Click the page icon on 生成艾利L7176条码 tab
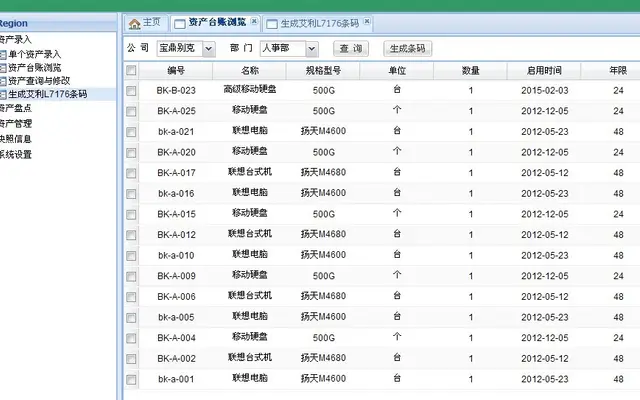 click(x=272, y=24)
